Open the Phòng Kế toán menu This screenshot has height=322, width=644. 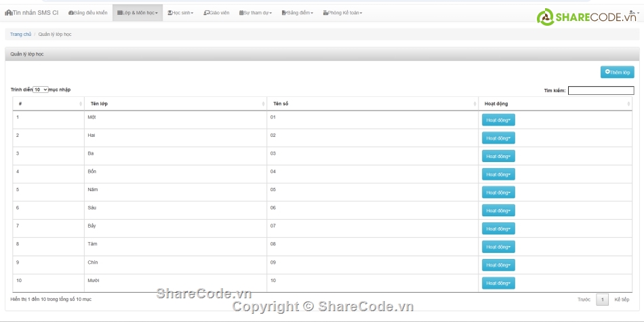tap(342, 13)
